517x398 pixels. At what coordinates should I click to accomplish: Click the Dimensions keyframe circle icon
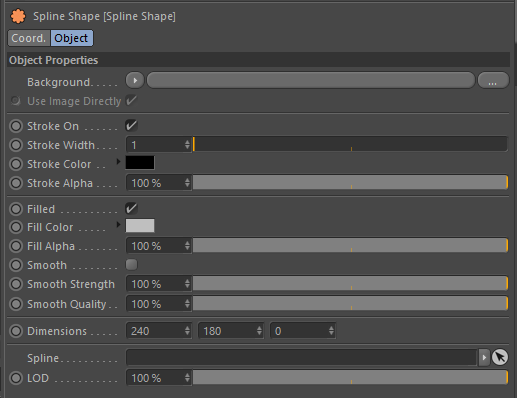pyautogui.click(x=16, y=331)
